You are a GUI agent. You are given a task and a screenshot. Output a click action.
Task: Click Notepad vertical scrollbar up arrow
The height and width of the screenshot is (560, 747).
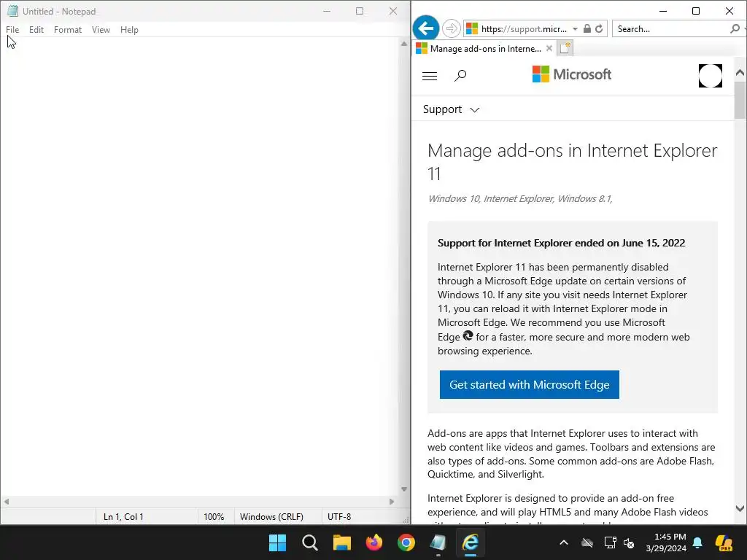coord(404,43)
